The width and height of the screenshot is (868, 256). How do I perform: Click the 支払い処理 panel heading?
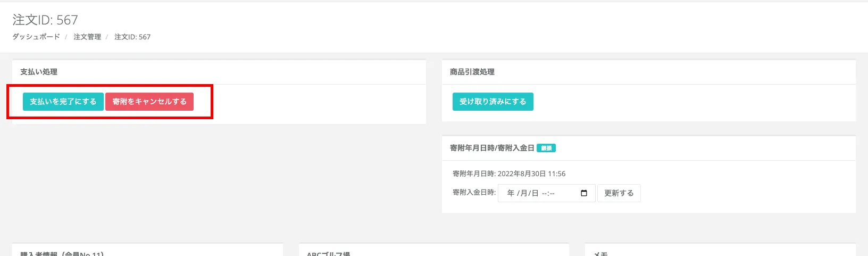coord(39,72)
